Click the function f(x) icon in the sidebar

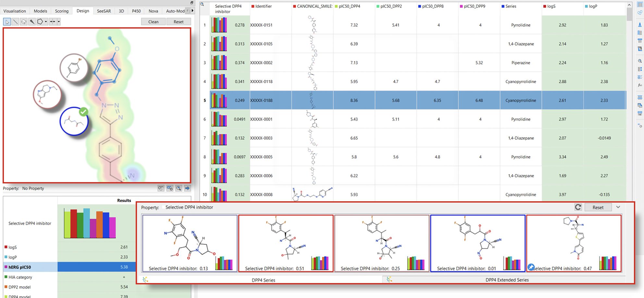click(x=640, y=85)
